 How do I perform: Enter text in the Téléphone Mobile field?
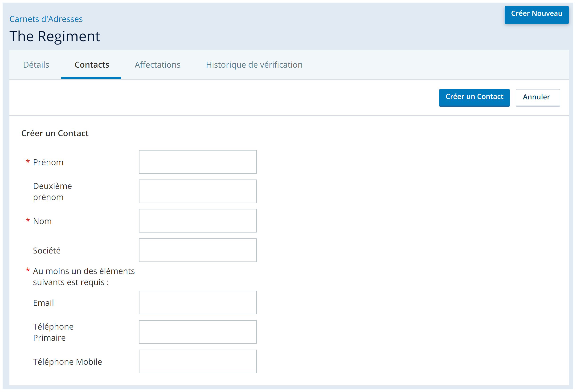[198, 361]
